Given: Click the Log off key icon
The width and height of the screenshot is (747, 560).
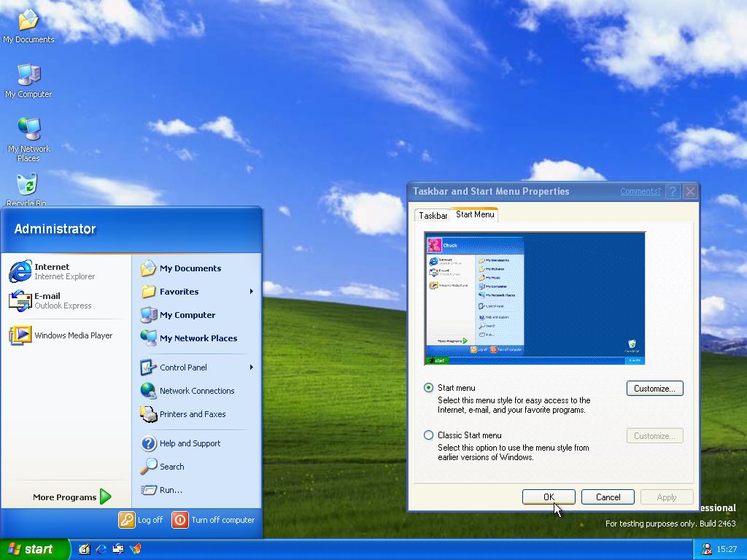Looking at the screenshot, I should 127,520.
